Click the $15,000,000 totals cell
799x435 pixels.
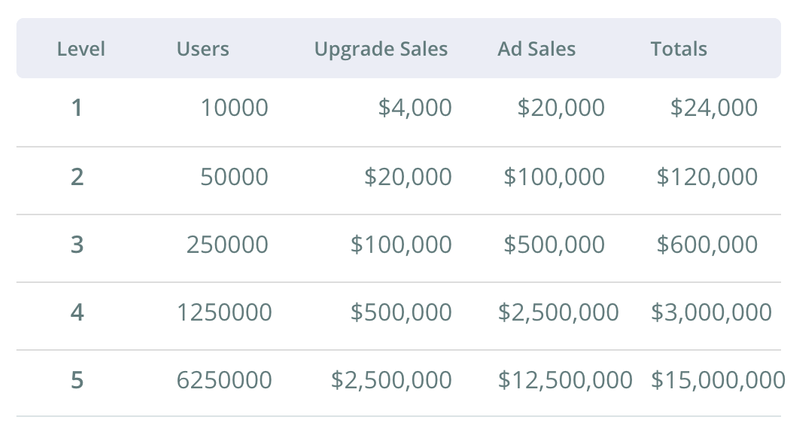(x=718, y=380)
